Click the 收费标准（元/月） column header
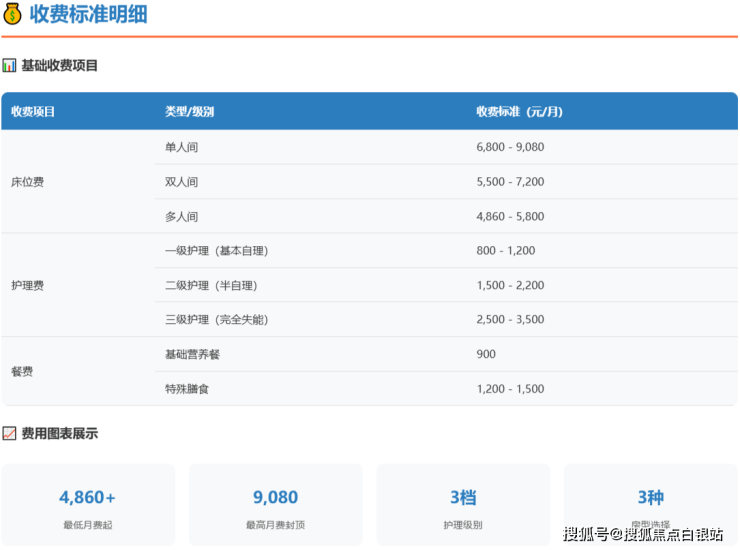The height and width of the screenshot is (550, 740). [x=519, y=112]
